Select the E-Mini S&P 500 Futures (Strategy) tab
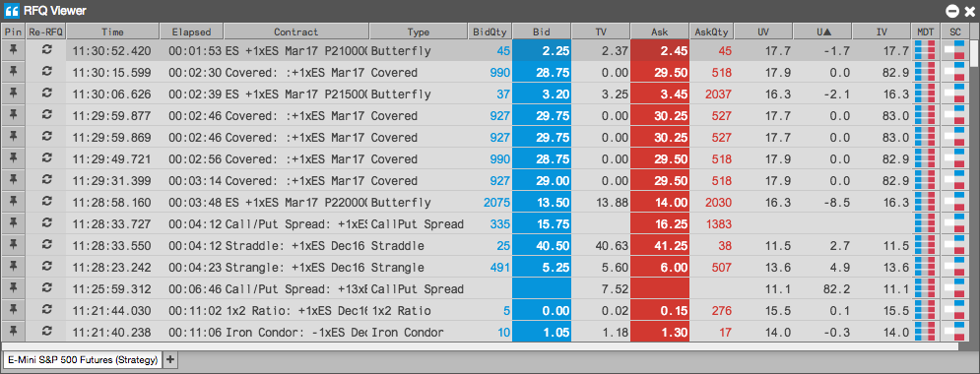Image resolution: width=980 pixels, height=374 pixels. click(83, 359)
